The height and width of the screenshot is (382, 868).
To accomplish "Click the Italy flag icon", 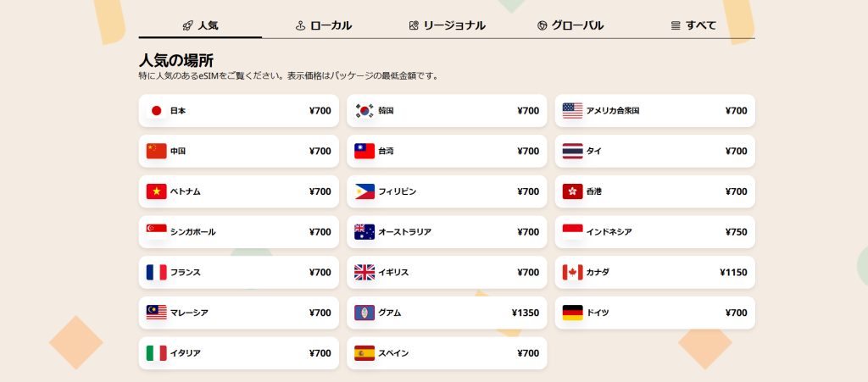I will click(x=156, y=352).
